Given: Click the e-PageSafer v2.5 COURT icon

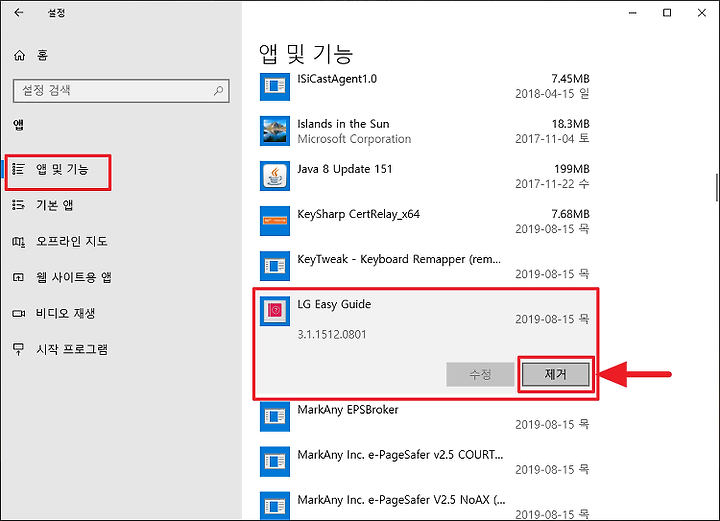Looking at the screenshot, I should [x=275, y=461].
